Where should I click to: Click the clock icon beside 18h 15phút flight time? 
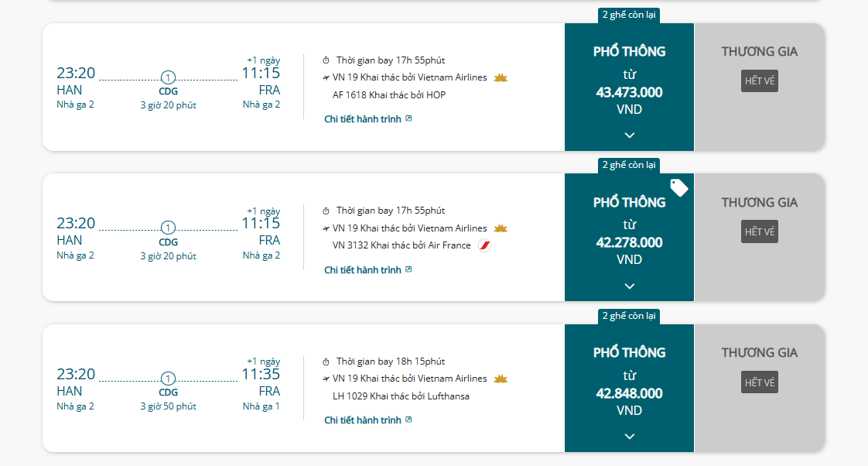coord(326,361)
